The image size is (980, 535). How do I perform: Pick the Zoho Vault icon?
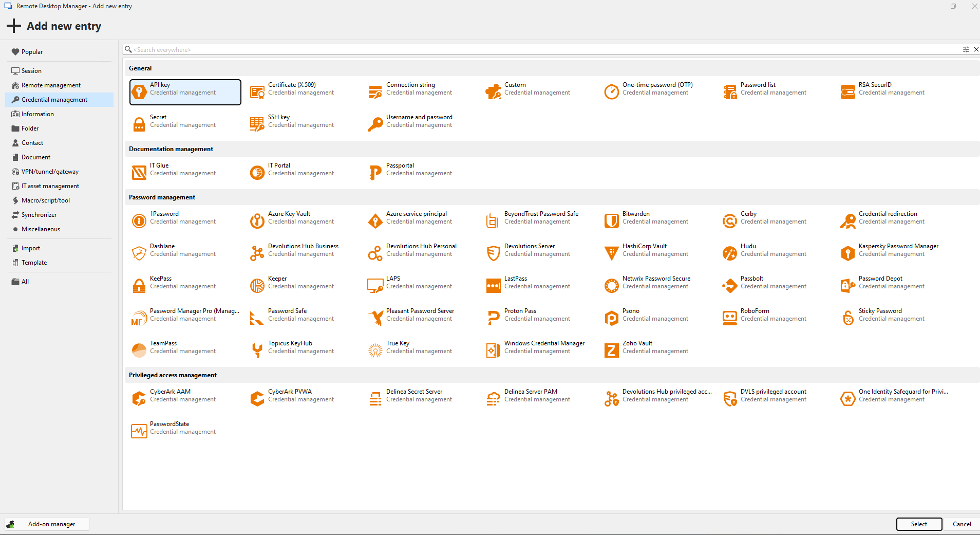(612, 350)
